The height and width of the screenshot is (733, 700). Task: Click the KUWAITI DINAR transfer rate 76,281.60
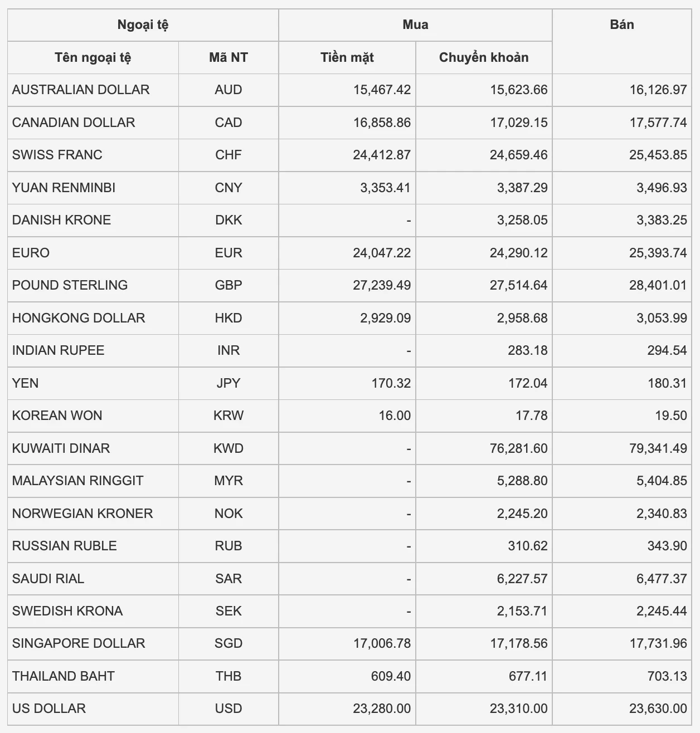tap(518, 448)
